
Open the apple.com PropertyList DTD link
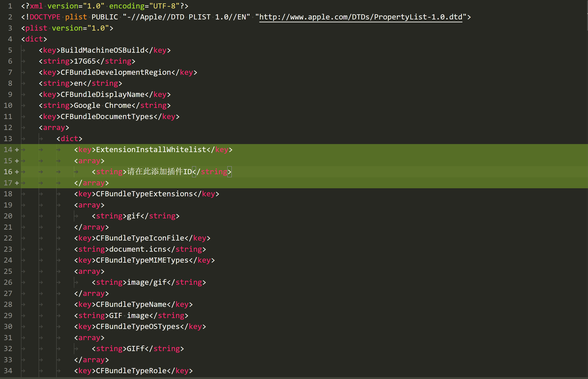click(x=360, y=17)
